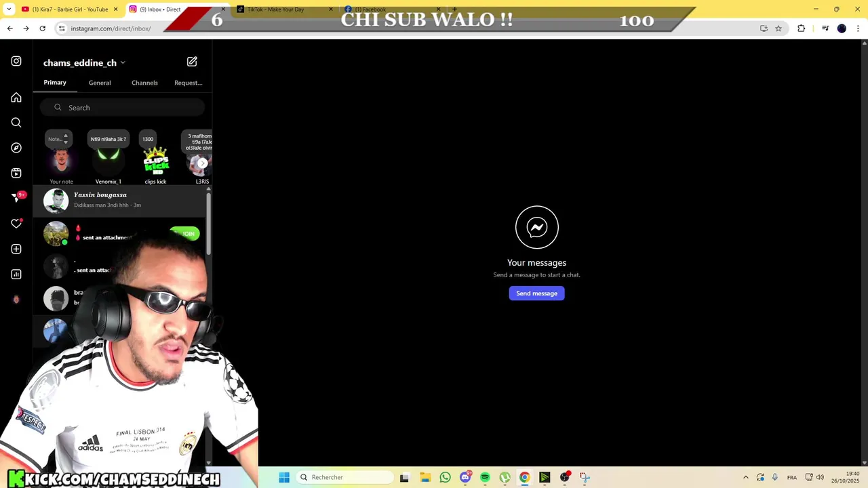Open Snipping Tool from the taskbar
Screen dimensions: 868x488
pyautogui.click(x=585, y=477)
